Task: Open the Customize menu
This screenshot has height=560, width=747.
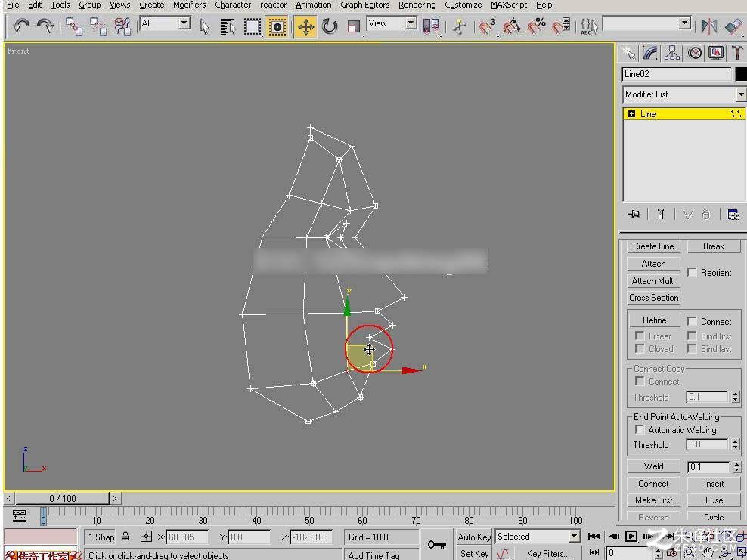Action: coord(463,5)
